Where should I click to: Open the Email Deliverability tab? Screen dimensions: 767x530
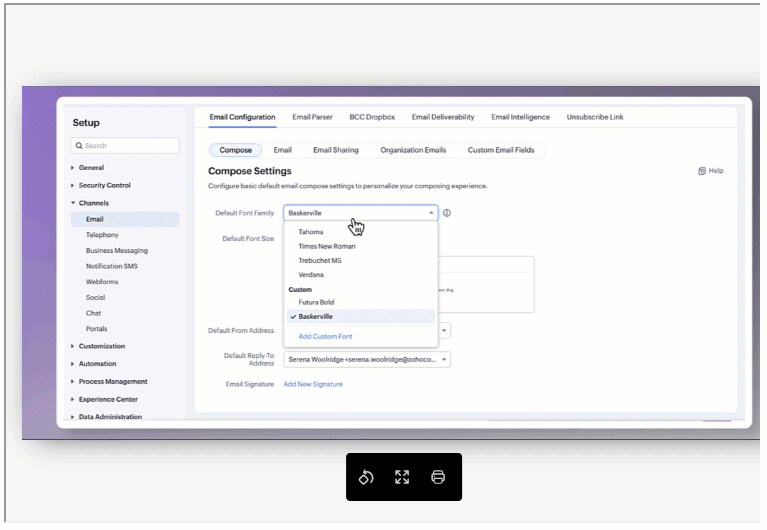pyautogui.click(x=443, y=117)
